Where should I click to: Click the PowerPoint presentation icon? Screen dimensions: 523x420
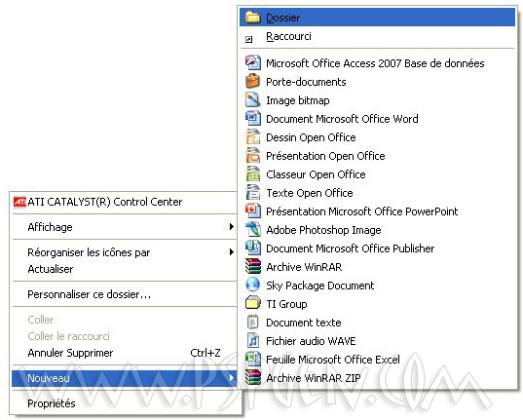(x=253, y=211)
